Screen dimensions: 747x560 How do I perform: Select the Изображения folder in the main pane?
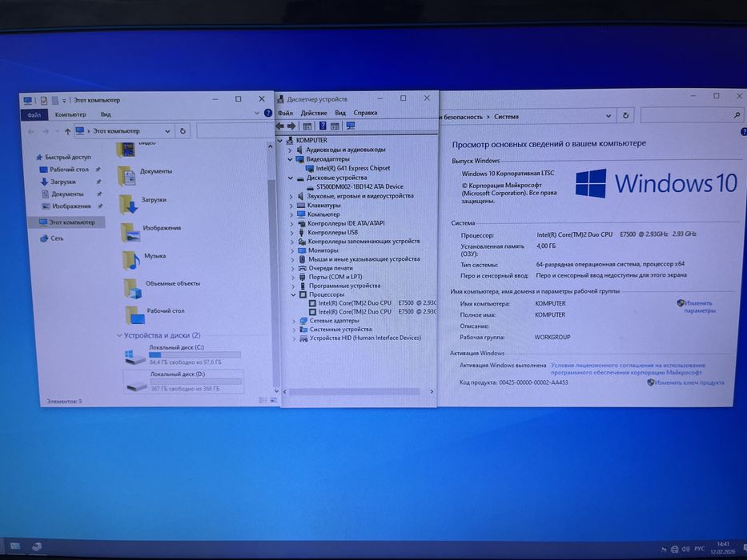click(151, 232)
